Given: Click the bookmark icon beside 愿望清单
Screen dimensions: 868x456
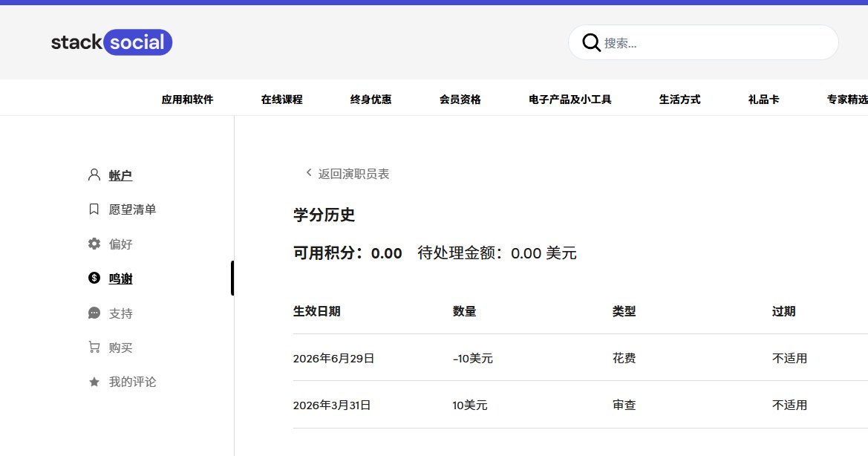Looking at the screenshot, I should (x=94, y=209).
